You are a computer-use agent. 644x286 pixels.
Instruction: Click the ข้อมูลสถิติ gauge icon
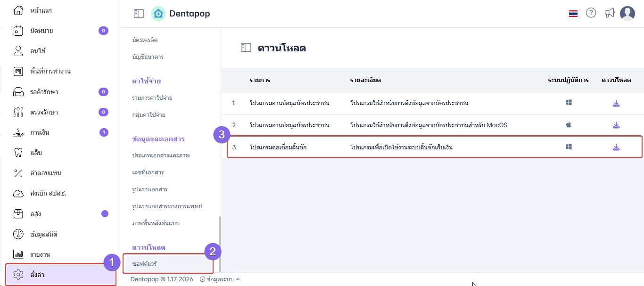click(18, 234)
